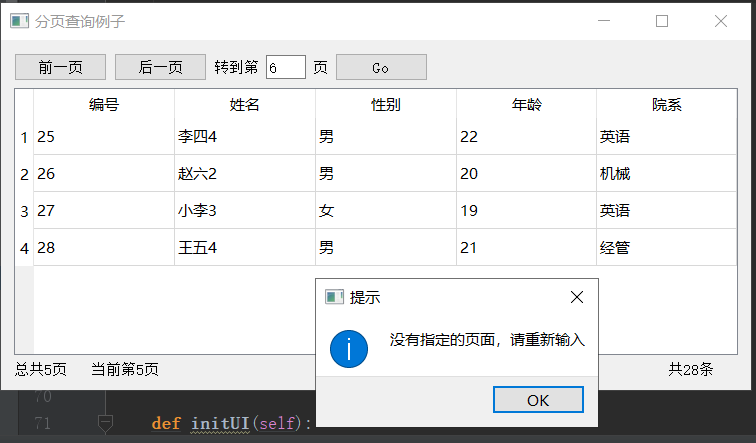
Task: Click department cell 机械
Action: coord(667,174)
